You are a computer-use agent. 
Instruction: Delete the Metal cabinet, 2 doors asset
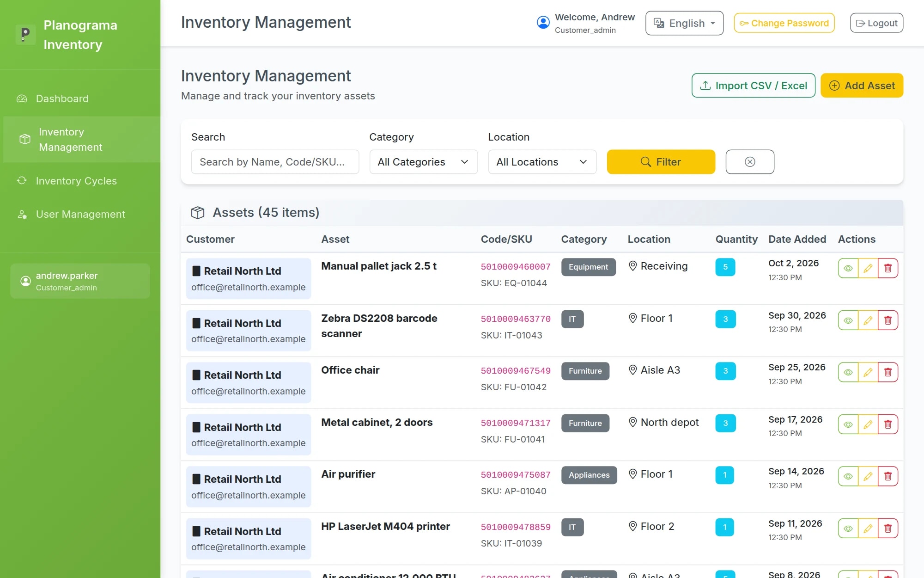click(888, 424)
